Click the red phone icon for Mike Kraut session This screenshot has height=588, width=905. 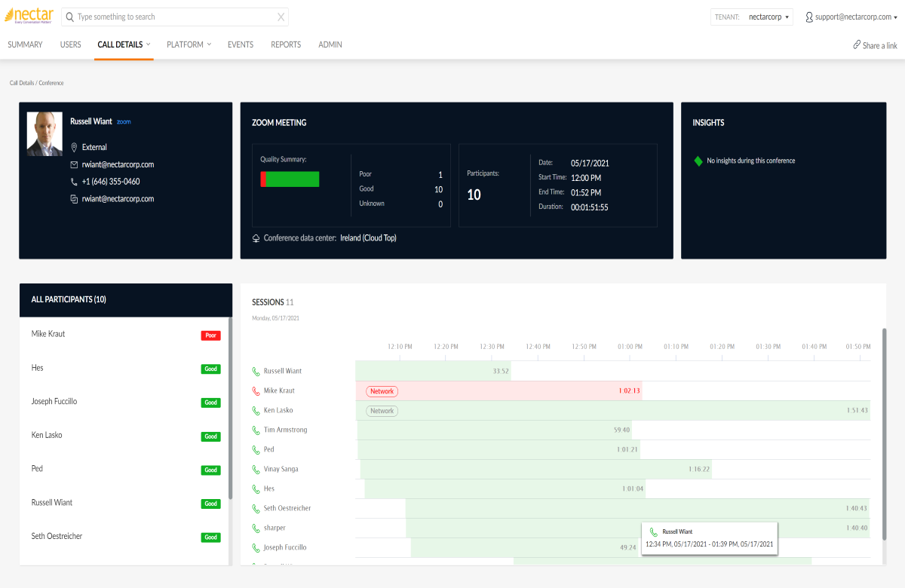click(x=256, y=391)
